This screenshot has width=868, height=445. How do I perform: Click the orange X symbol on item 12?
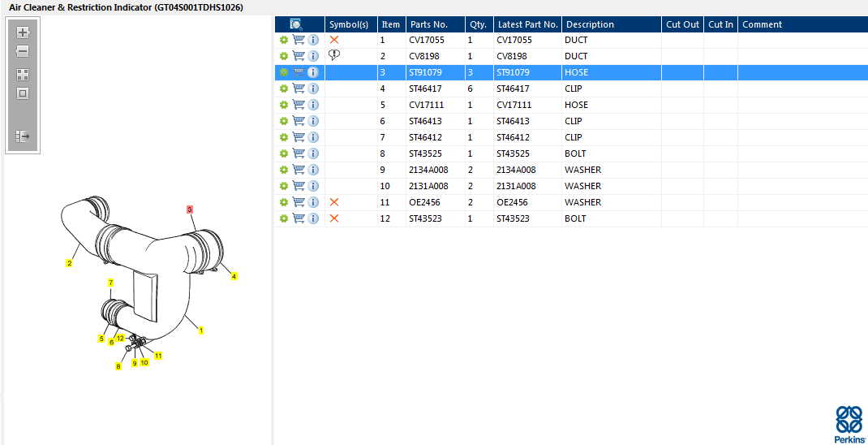point(333,218)
